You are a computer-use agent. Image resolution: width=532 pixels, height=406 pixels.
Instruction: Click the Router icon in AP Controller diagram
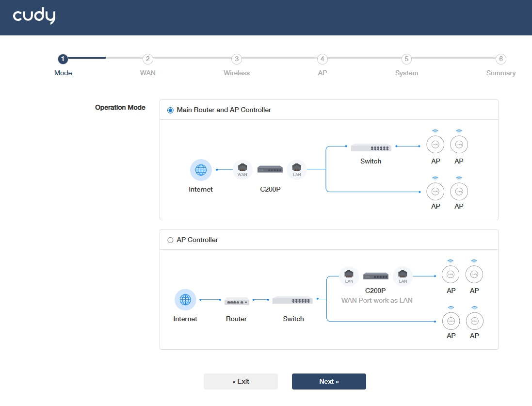[x=237, y=301]
